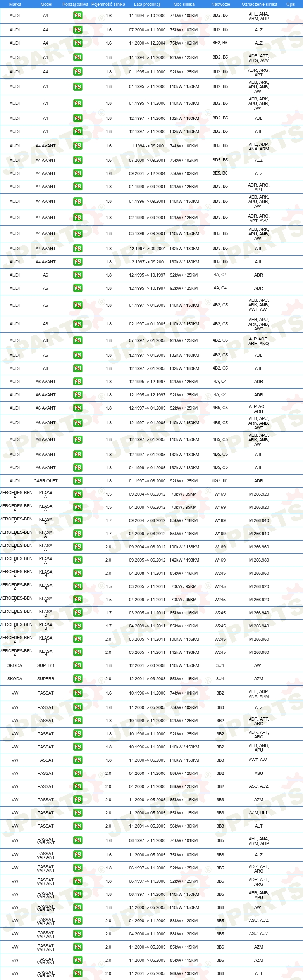Click the 3U4 cell in the Skoda Superb 2.0 row
The width and height of the screenshot is (303, 980).
(x=220, y=679)
